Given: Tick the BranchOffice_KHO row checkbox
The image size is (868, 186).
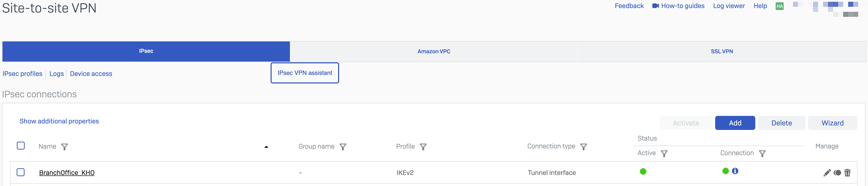Looking at the screenshot, I should (21, 172).
